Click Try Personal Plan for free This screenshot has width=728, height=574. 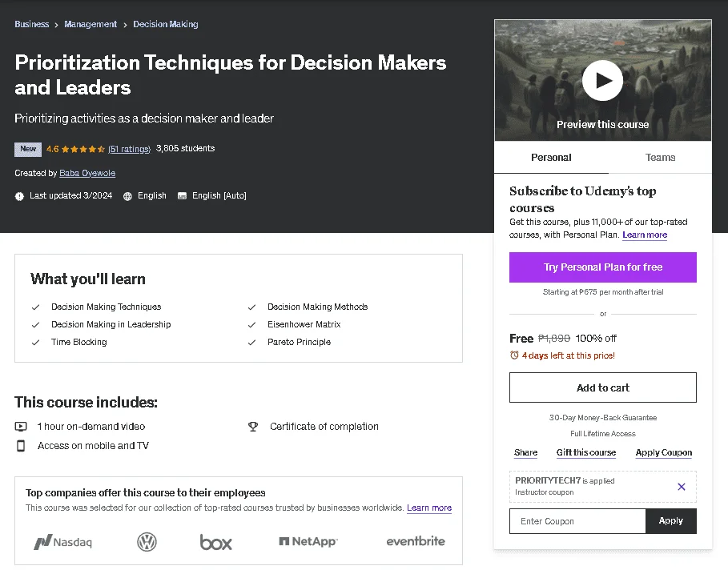point(602,267)
